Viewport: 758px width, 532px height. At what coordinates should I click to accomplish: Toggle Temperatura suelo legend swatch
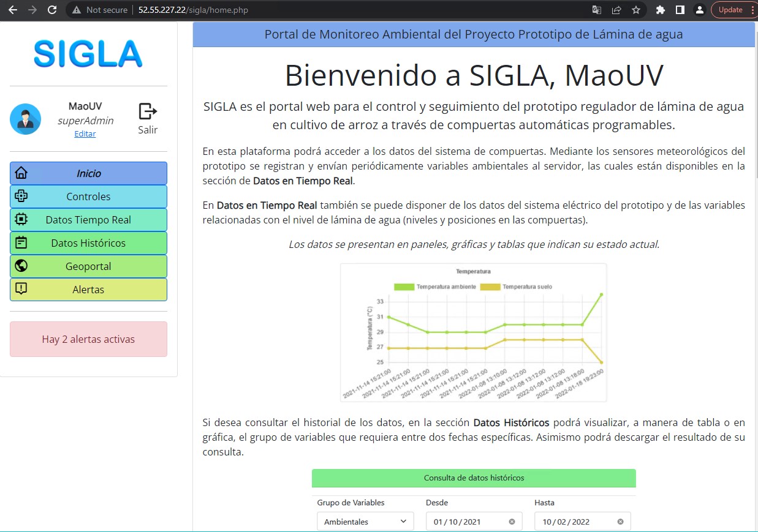pos(490,287)
